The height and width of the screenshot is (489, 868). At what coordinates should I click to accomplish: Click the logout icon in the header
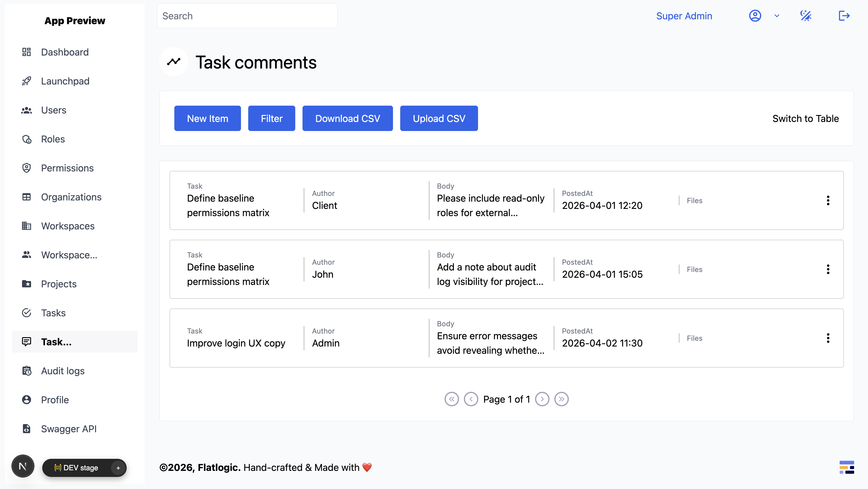(x=844, y=15)
